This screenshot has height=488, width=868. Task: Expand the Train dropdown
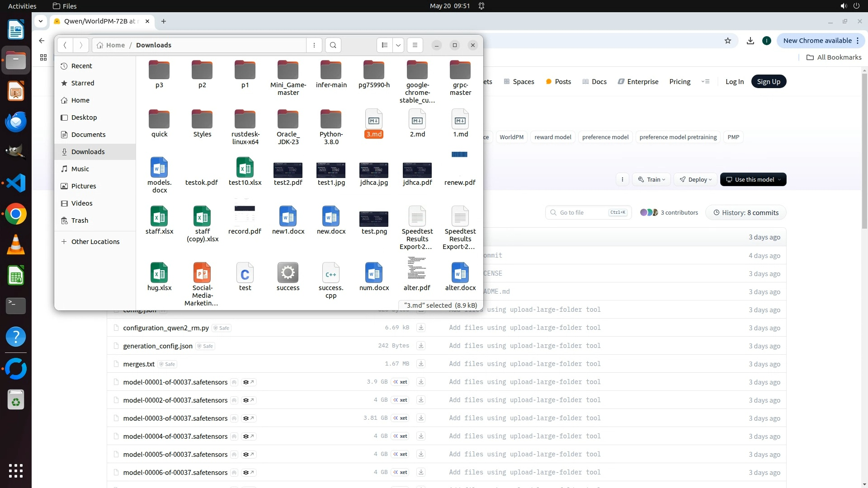pyautogui.click(x=651, y=179)
